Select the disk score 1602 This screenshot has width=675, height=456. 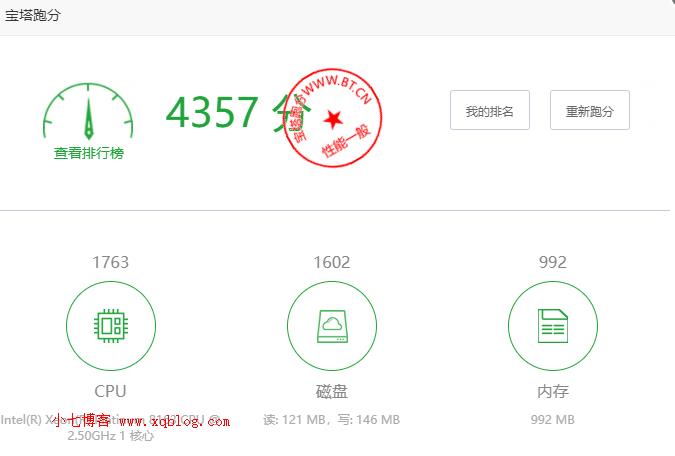pos(332,262)
